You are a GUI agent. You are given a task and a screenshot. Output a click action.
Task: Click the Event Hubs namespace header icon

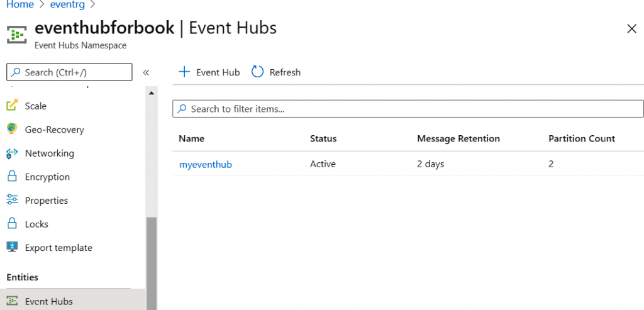16,35
